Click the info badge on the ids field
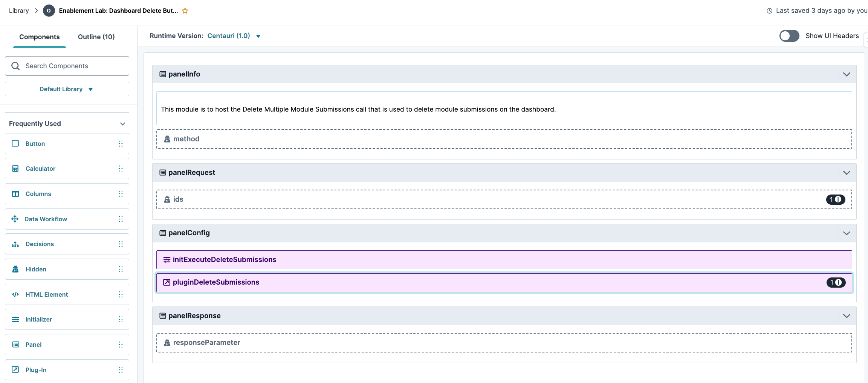Image resolution: width=868 pixels, height=383 pixels. coord(836,199)
